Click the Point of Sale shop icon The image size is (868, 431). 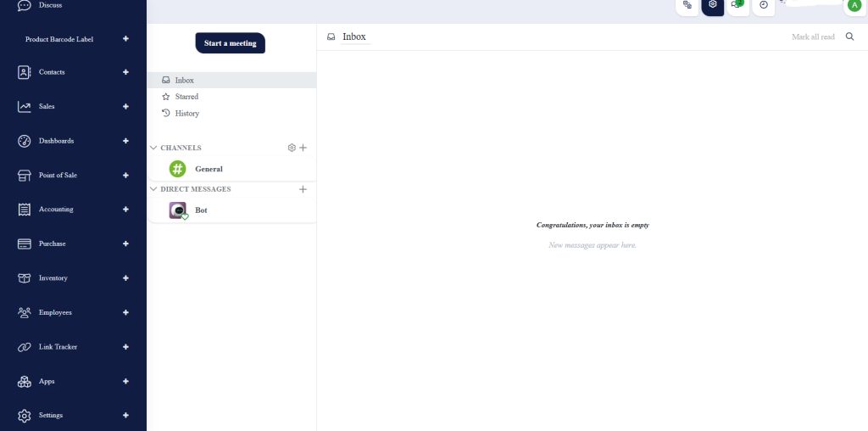[x=25, y=175]
